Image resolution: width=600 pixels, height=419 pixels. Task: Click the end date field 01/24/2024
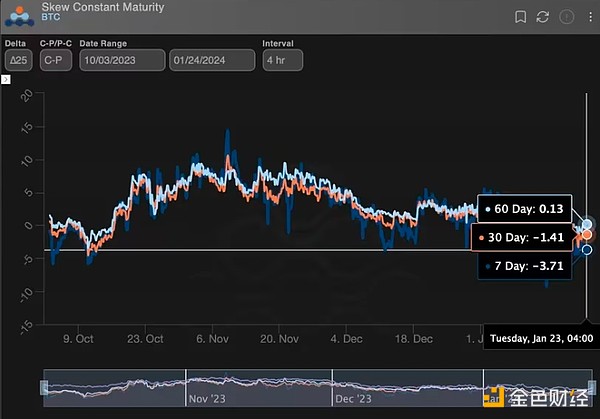click(x=210, y=60)
